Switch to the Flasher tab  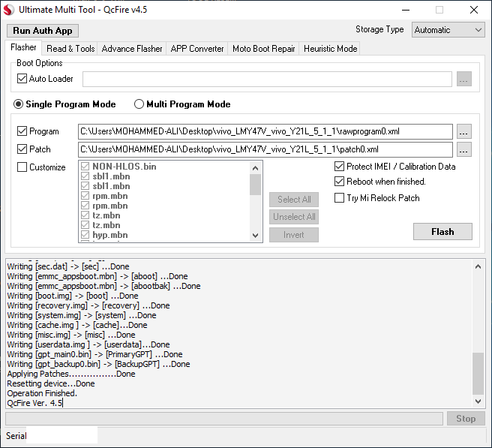[23, 47]
